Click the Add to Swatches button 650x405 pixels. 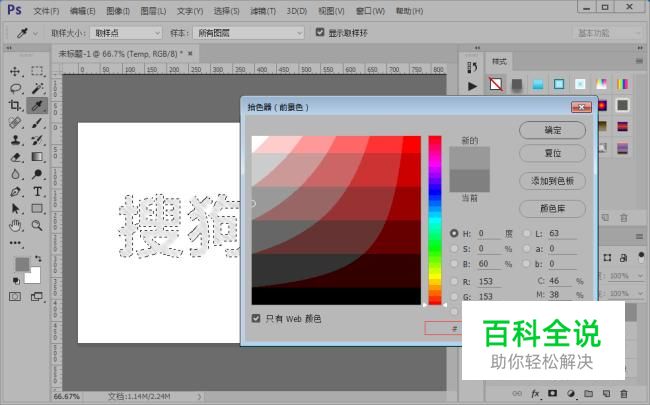[552, 181]
